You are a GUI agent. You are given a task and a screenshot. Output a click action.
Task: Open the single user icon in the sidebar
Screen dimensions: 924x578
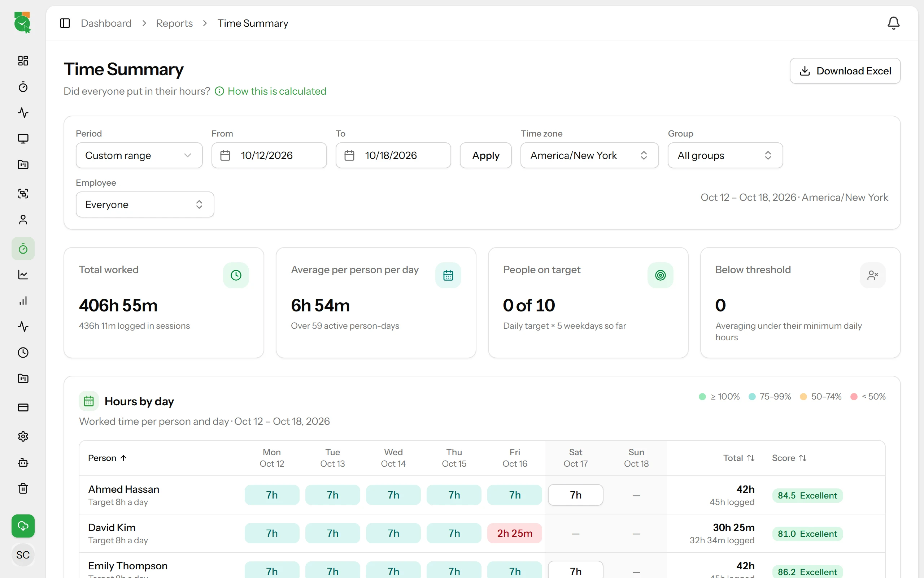pyautogui.click(x=23, y=220)
